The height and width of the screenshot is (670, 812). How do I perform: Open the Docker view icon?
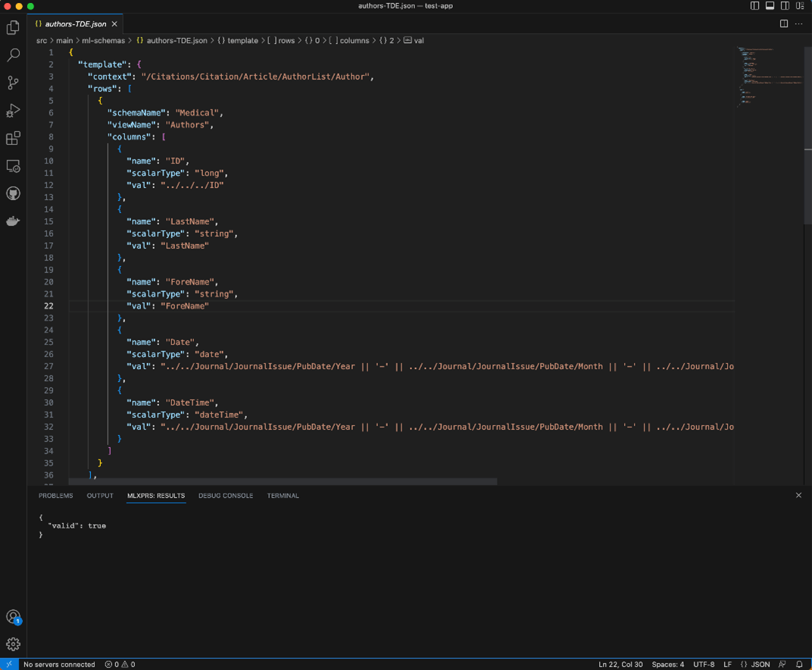[x=13, y=221]
